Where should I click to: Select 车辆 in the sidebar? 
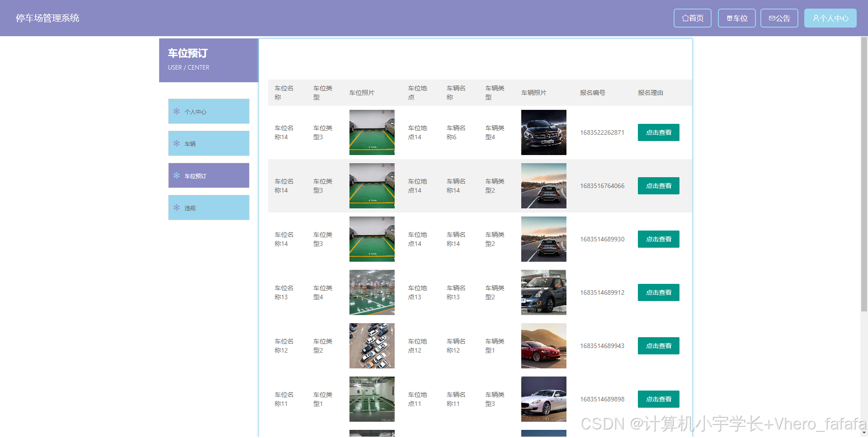(208, 143)
